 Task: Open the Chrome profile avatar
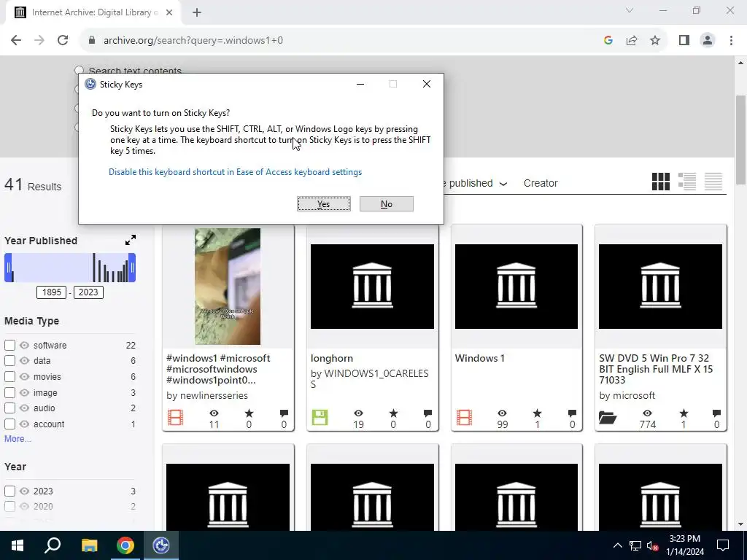point(708,40)
